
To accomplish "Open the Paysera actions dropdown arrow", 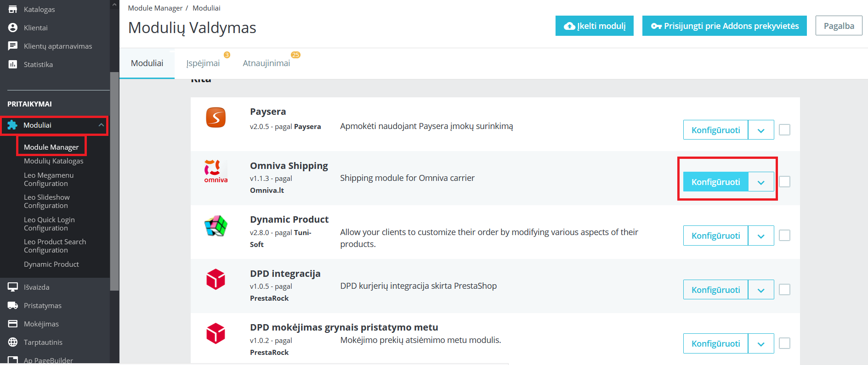I will click(x=761, y=130).
